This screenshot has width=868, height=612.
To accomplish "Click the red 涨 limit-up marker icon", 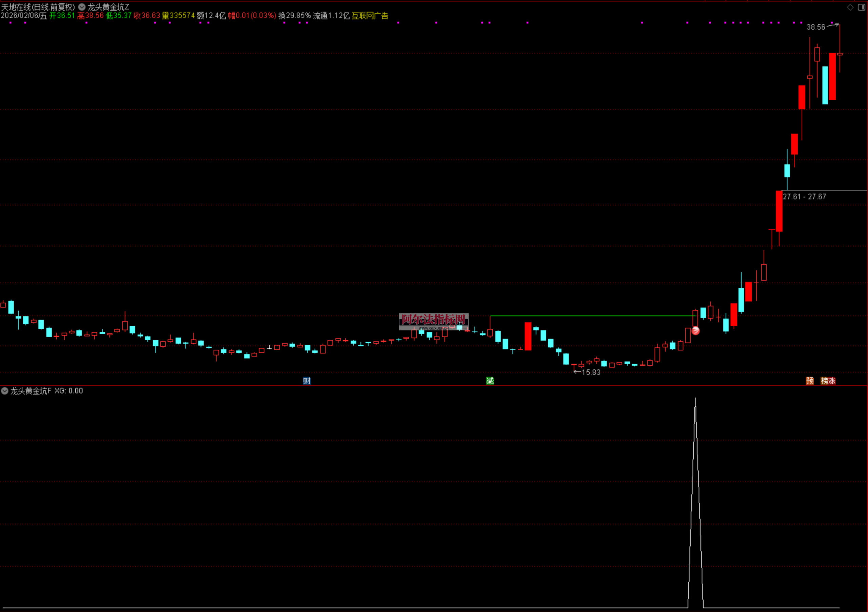I will click(832, 381).
